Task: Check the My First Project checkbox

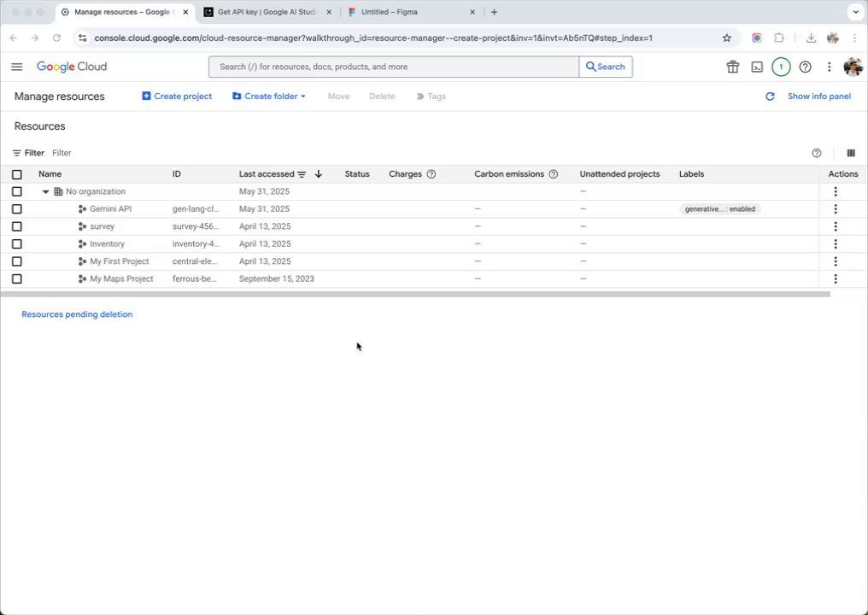Action: click(17, 261)
